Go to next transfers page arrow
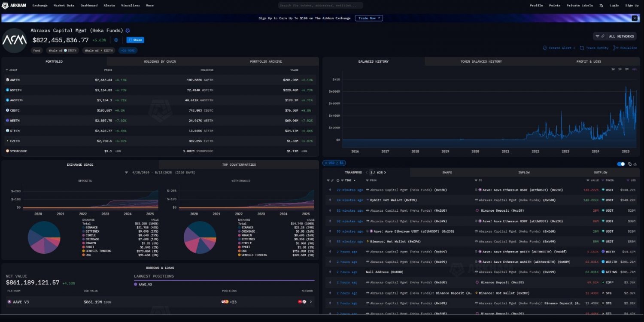Screen dimensions: 644x322 [385, 173]
